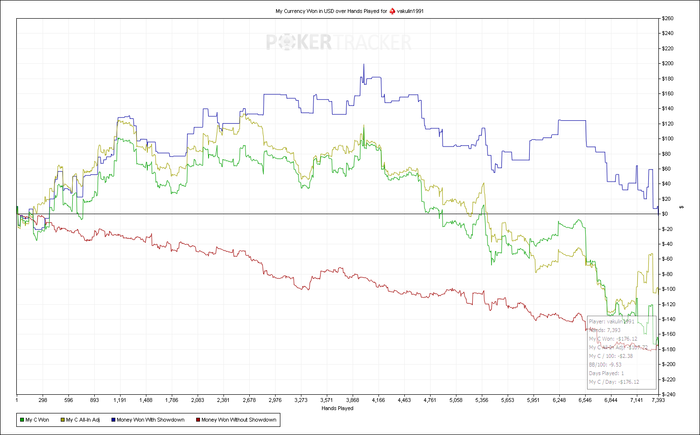The height and width of the screenshot is (435, 700).
Task: Click the '1,191' x-axis tick label
Action: [x=120, y=400]
